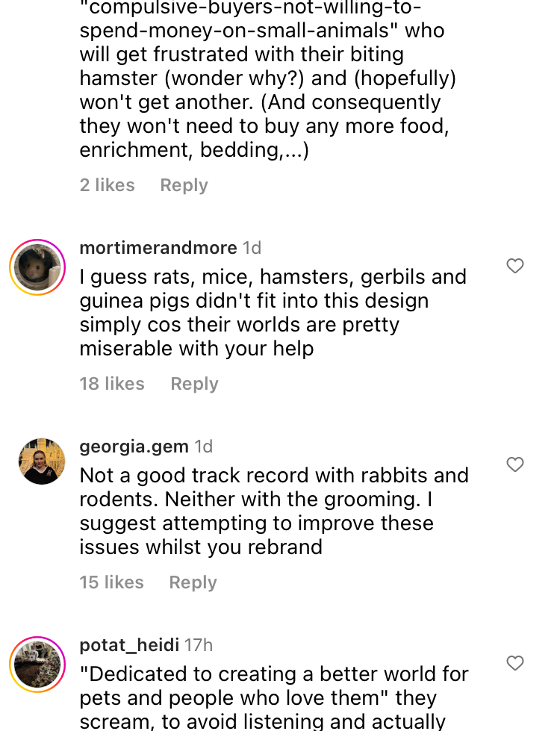The image size is (560, 731).
Task: Tap potat_heidi's profile avatar
Action: click(37, 665)
